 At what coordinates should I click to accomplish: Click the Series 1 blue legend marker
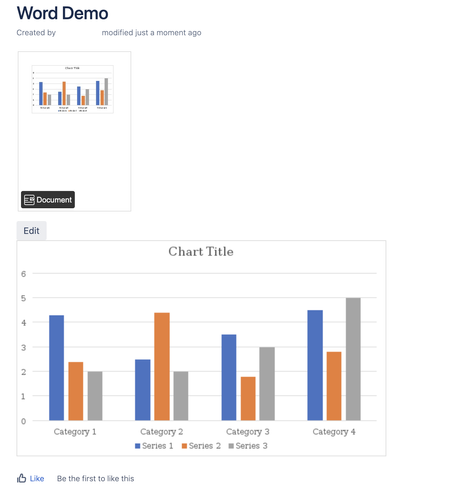[x=137, y=446]
